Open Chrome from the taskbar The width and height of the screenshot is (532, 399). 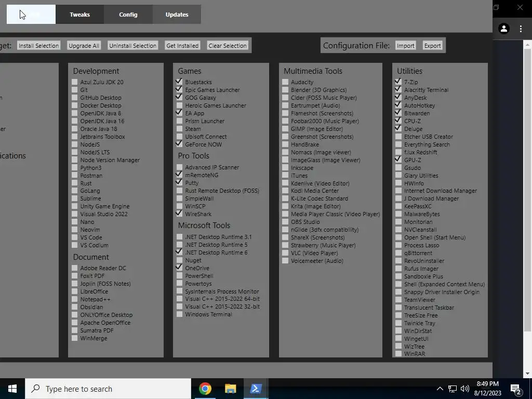tap(205, 389)
